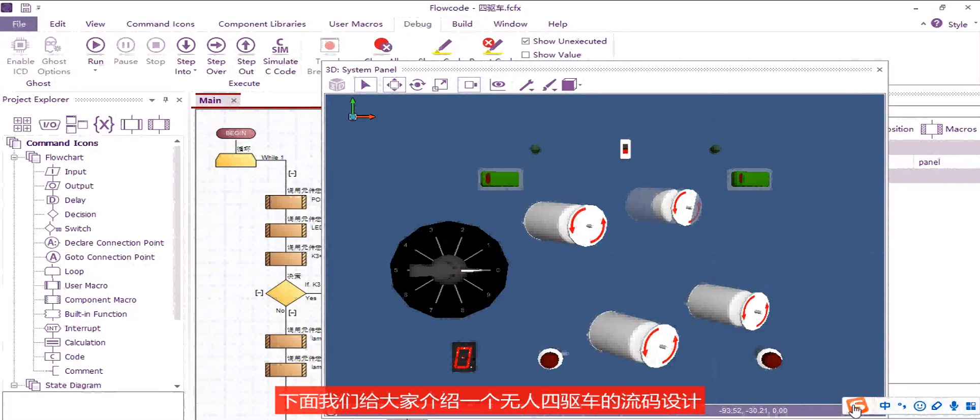Close the Main flowchart tab
The height and width of the screenshot is (420, 980).
coord(234,101)
